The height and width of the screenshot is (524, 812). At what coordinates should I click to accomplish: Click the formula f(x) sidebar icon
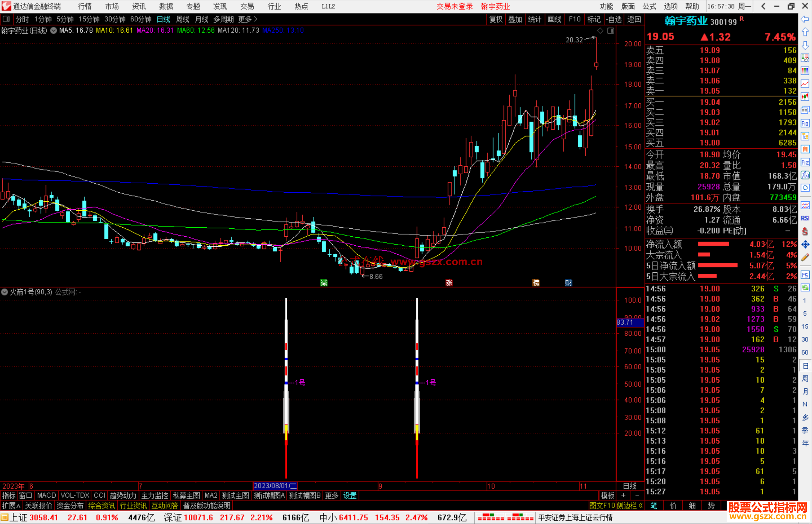[x=805, y=175]
